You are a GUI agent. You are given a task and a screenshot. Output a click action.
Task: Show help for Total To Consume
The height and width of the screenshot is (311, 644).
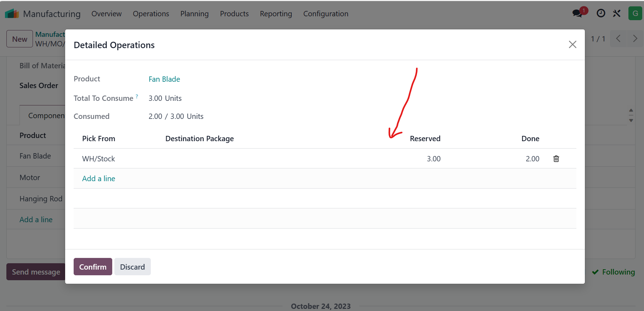tap(137, 96)
